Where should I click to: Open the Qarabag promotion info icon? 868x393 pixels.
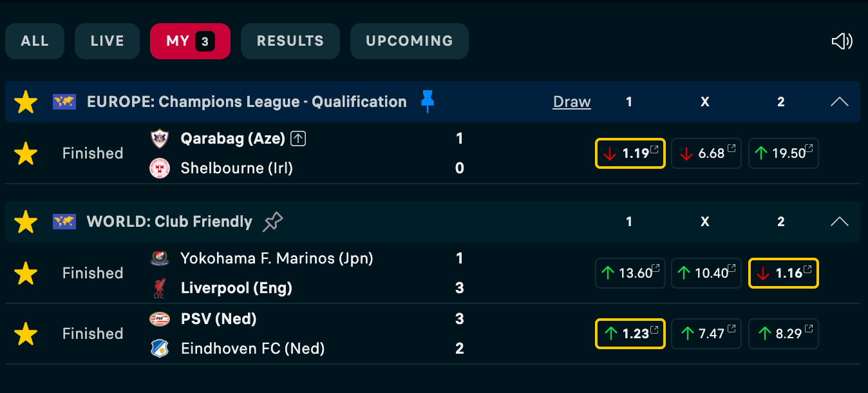[x=297, y=139]
